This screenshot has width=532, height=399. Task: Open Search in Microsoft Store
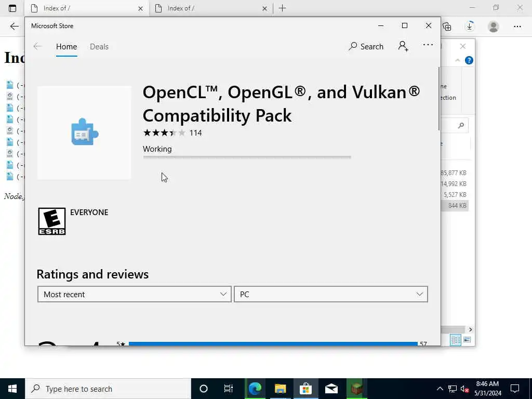[366, 46]
